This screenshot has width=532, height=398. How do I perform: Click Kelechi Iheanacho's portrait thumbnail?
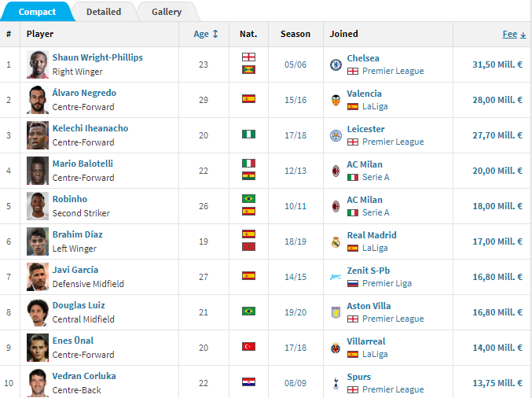pos(38,135)
